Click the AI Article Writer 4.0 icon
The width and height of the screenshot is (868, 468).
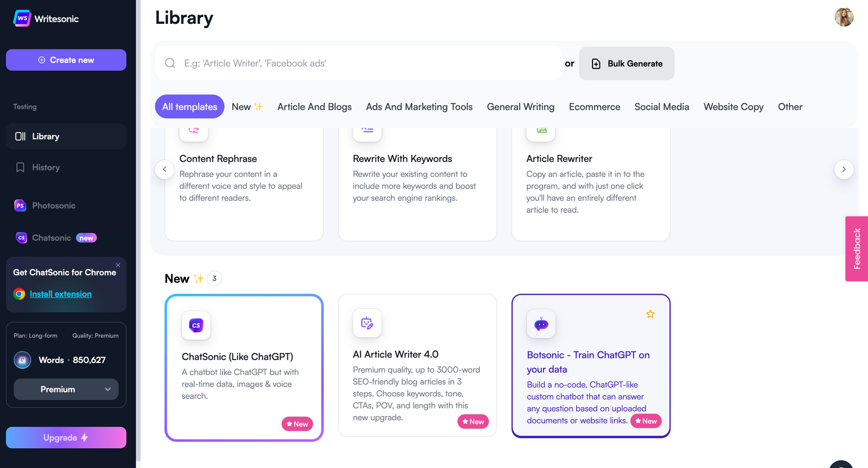[x=367, y=323]
